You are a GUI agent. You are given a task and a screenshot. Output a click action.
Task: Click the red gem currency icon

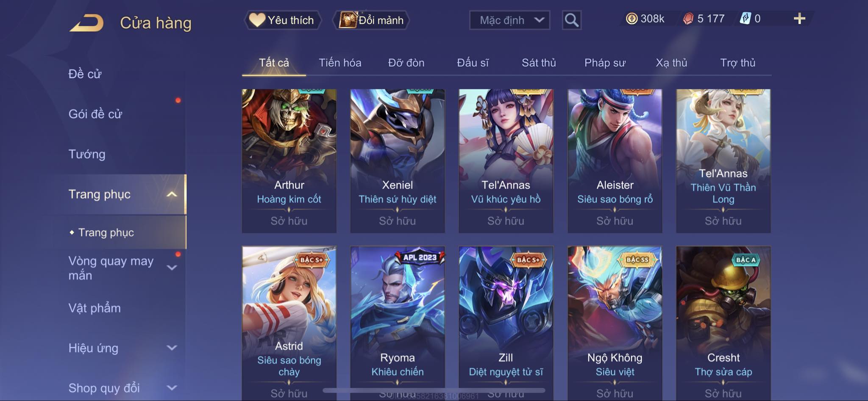[688, 19]
